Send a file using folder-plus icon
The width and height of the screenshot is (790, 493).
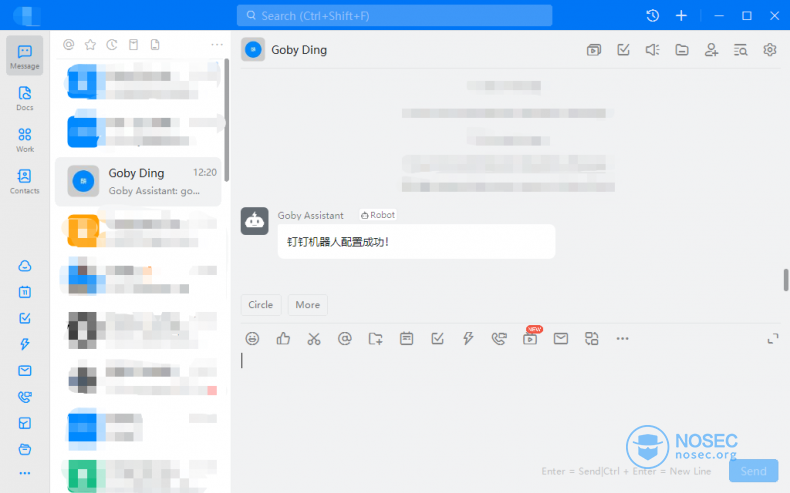pos(375,339)
